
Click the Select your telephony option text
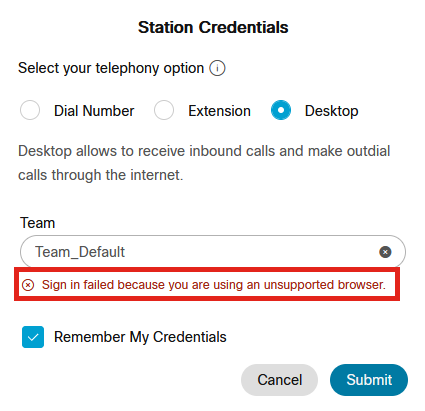point(111,68)
